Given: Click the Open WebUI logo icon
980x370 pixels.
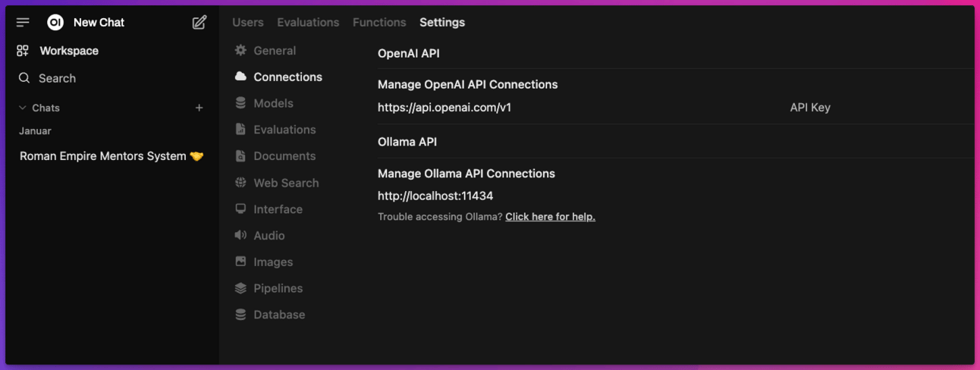Looking at the screenshot, I should (x=55, y=23).
